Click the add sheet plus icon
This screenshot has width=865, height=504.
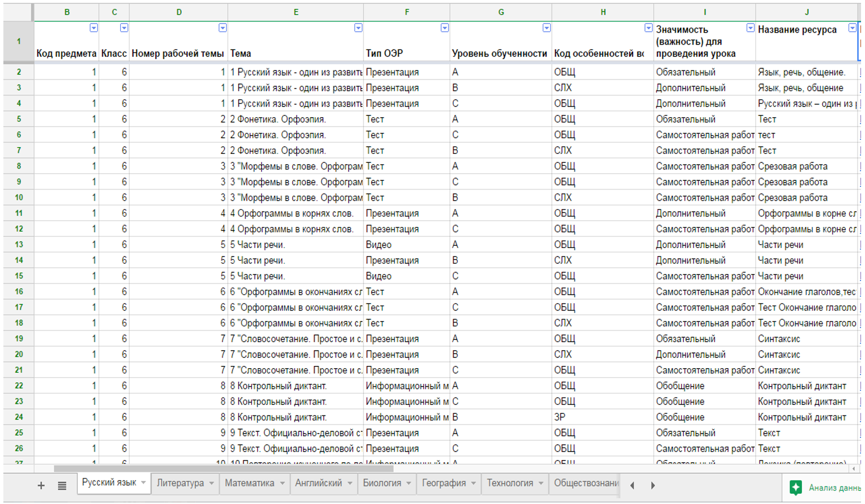coord(41,485)
